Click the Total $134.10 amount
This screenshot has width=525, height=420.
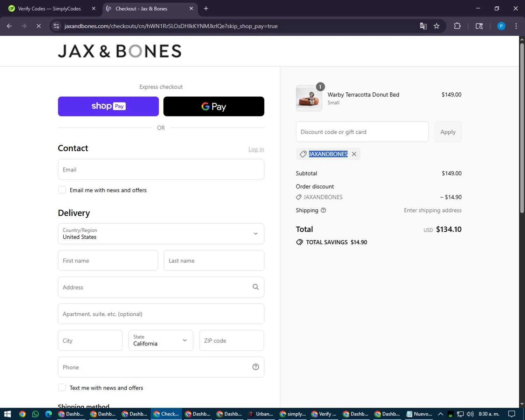pyautogui.click(x=449, y=229)
